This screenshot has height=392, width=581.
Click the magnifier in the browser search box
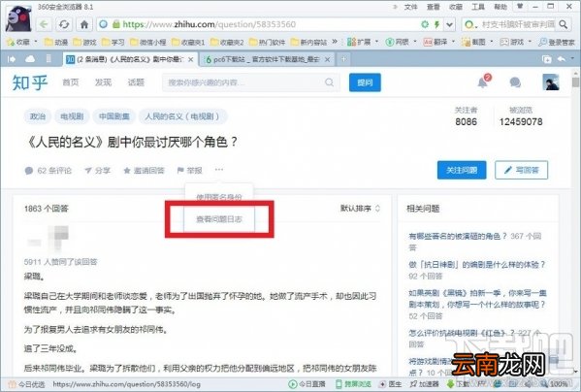[x=563, y=24]
